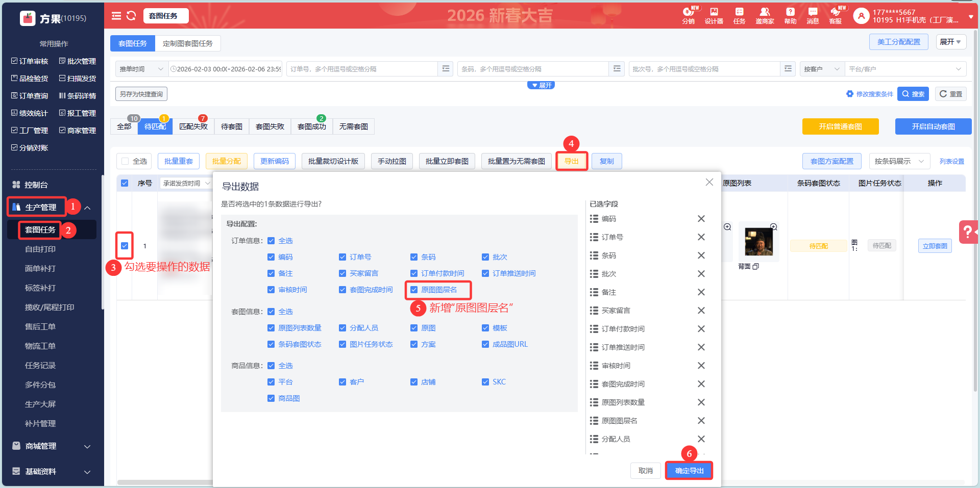
Task: Open the 推单时间 dropdown selector
Action: click(141, 69)
